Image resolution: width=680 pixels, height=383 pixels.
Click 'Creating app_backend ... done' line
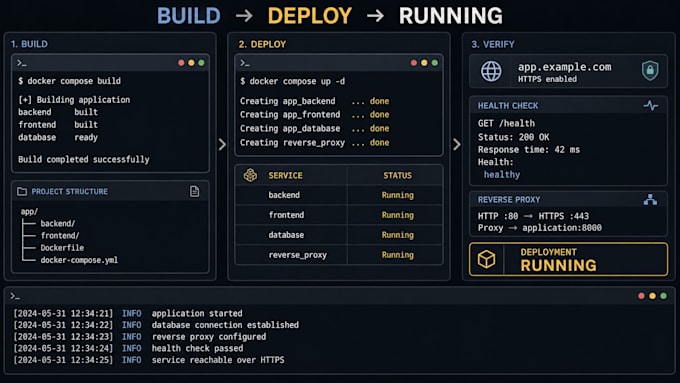[314, 101]
